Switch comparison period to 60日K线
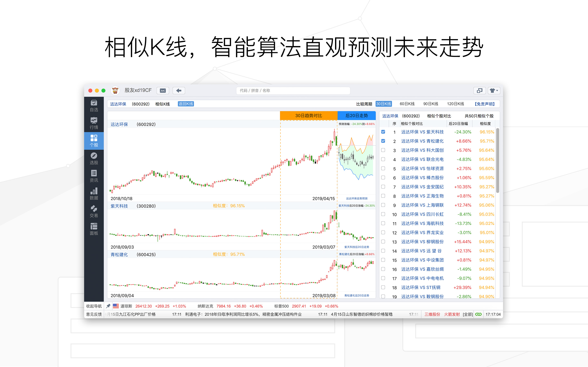This screenshot has width=588, height=367. click(407, 104)
